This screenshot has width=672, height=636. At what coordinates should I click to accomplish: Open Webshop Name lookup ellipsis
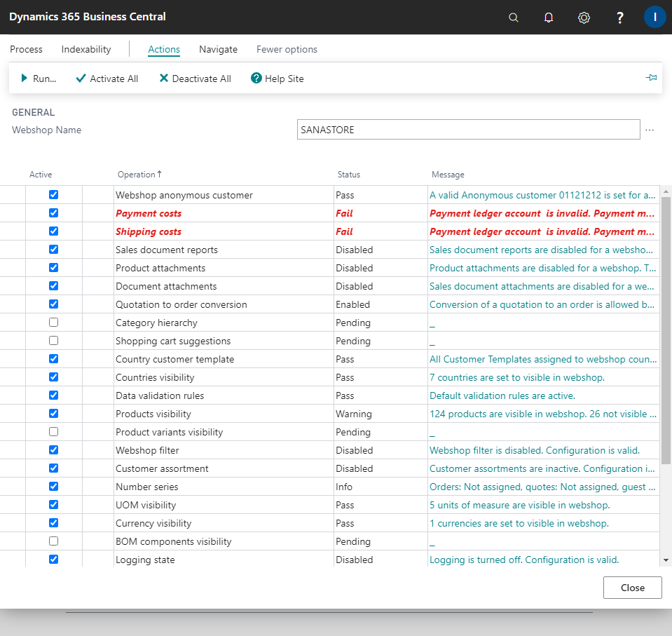tap(650, 130)
